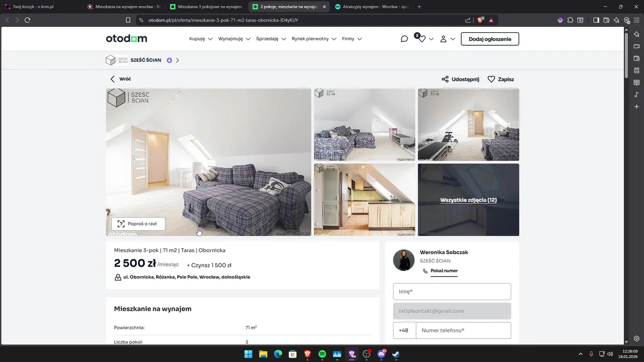
Task: Open the user account profile icon
Action: 443,39
